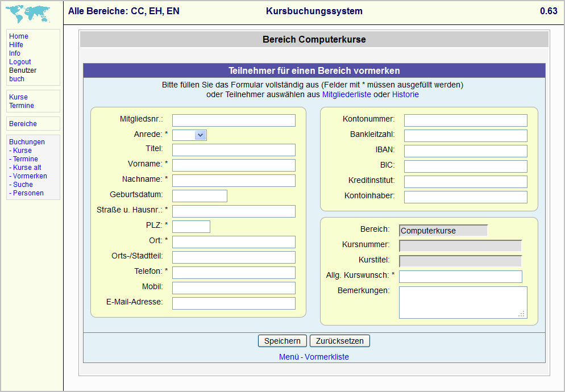Screen dimensions: 565x392
Task: Open the Bereiche menu item
Action: (x=23, y=124)
